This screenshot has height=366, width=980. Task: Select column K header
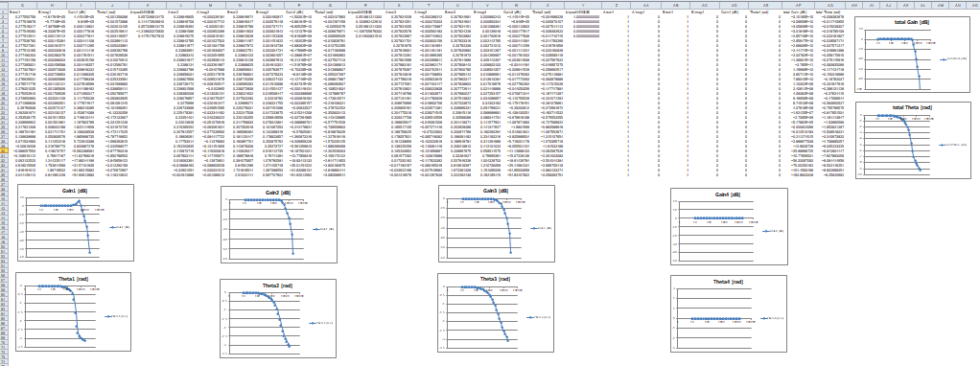click(x=148, y=5)
